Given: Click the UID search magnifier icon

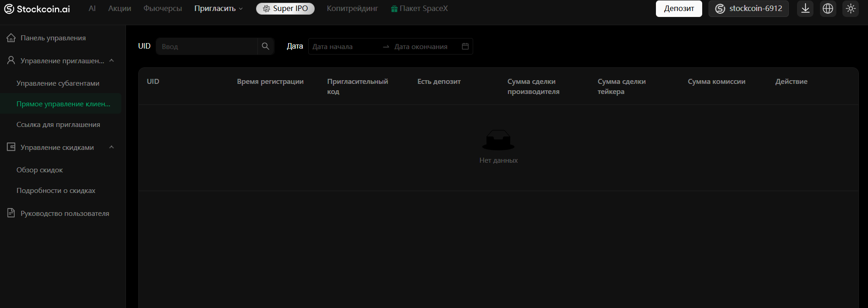Looking at the screenshot, I should (265, 46).
